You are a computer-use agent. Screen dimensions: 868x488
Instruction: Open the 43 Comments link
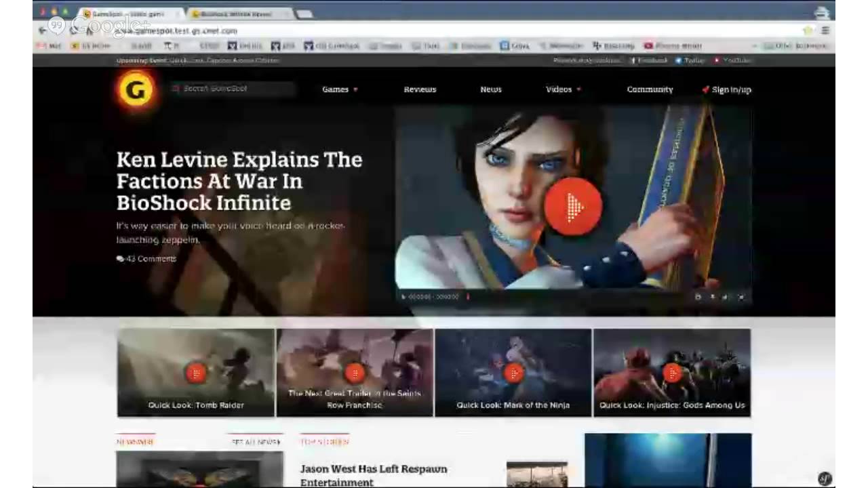point(151,259)
